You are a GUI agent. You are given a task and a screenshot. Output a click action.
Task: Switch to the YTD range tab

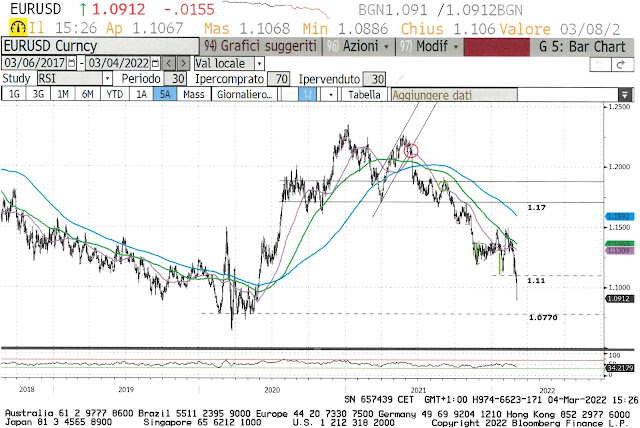point(114,95)
